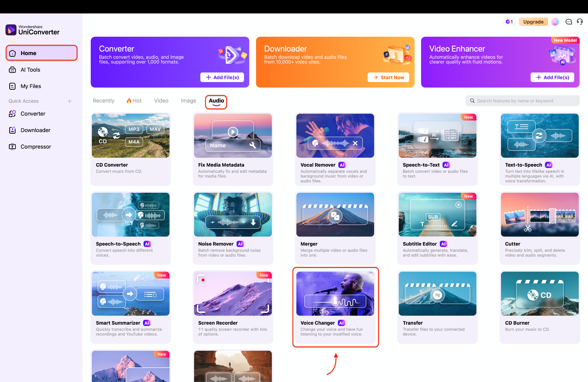Screen dimensions: 588x382
Task: Click the AI badge next to Smart Summarizer
Action: coord(147,323)
